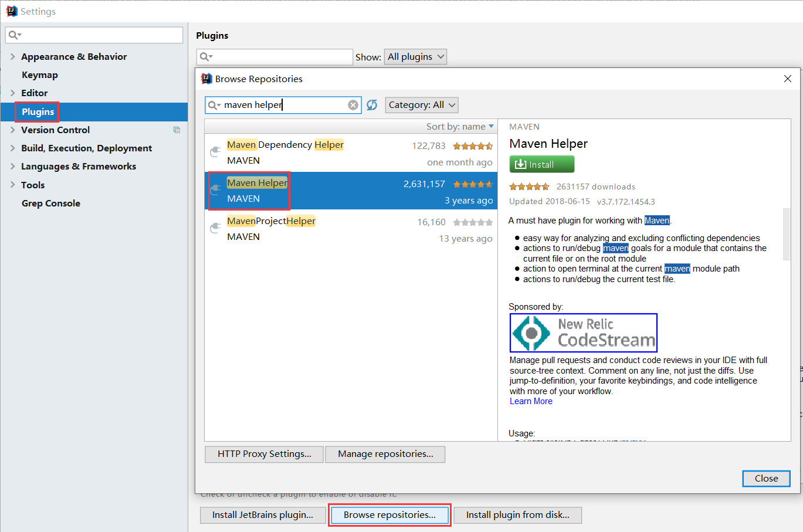Expand Build, Execution, Deployment node

[x=12, y=148]
